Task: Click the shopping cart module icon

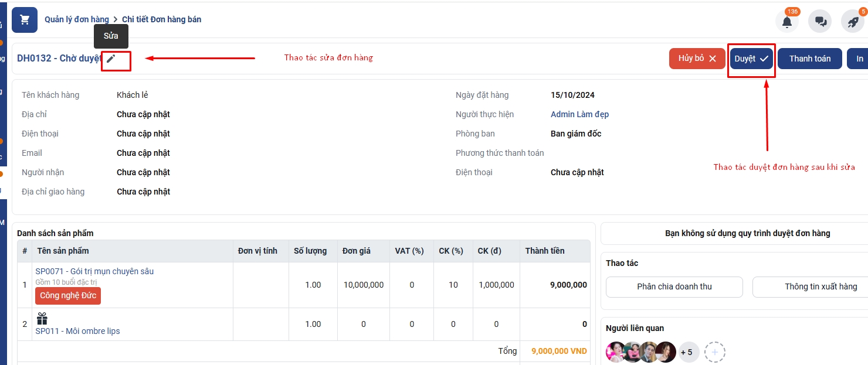Action: point(25,20)
